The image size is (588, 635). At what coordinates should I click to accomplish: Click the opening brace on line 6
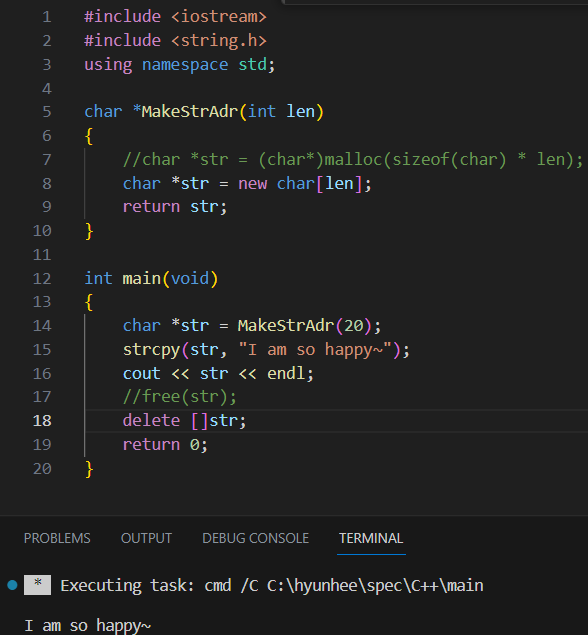pyautogui.click(x=89, y=136)
